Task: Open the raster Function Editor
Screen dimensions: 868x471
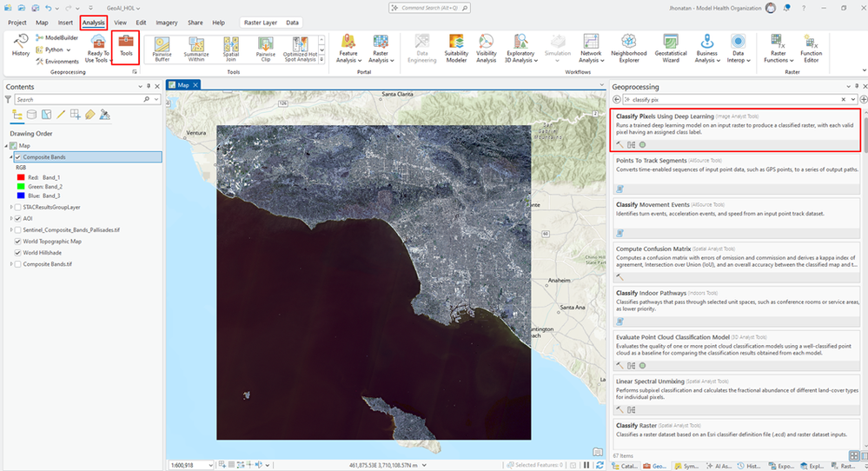Action: coord(811,48)
